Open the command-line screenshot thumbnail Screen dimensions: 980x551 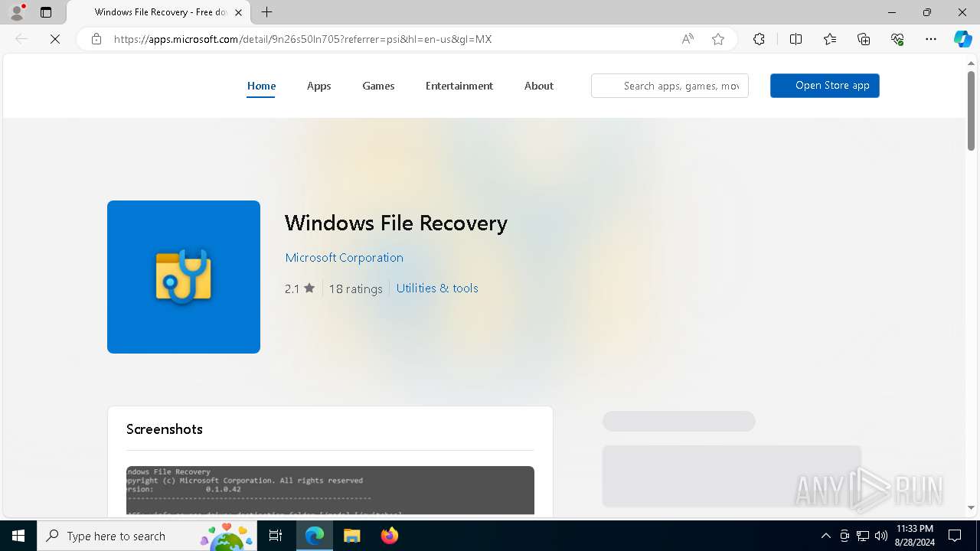[330, 491]
